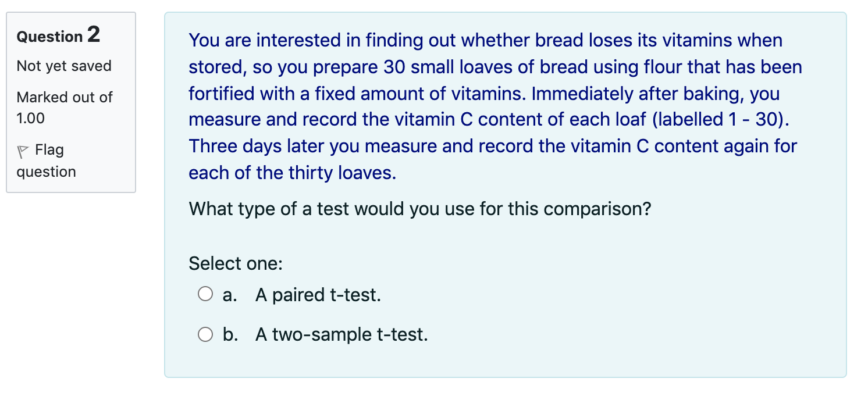Click the "Select one:" prompt text
The width and height of the screenshot is (868, 414).
pos(236,264)
